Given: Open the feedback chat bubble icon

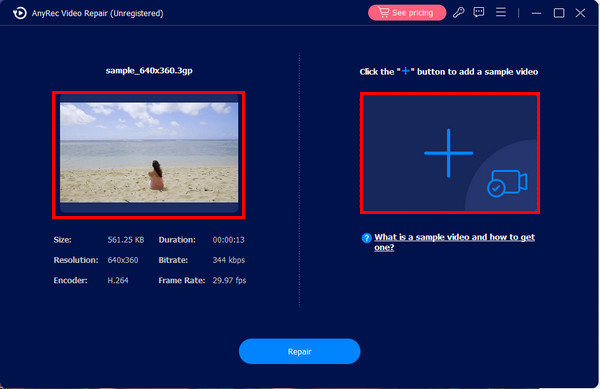Looking at the screenshot, I should [479, 13].
